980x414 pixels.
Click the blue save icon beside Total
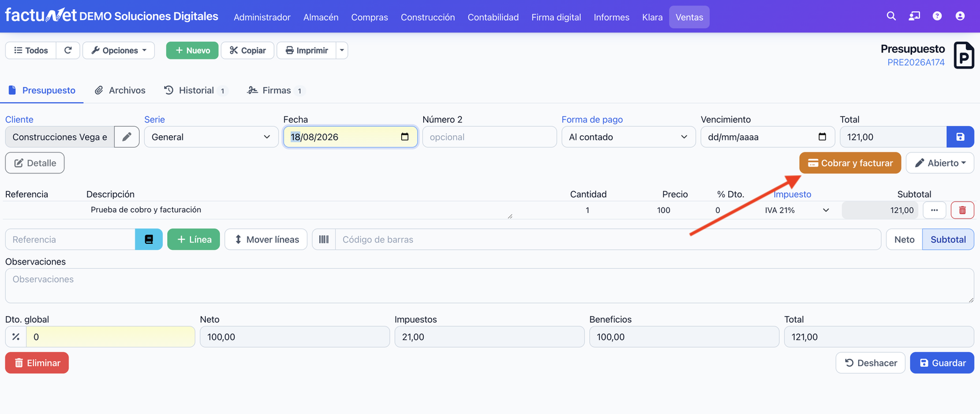coord(960,137)
